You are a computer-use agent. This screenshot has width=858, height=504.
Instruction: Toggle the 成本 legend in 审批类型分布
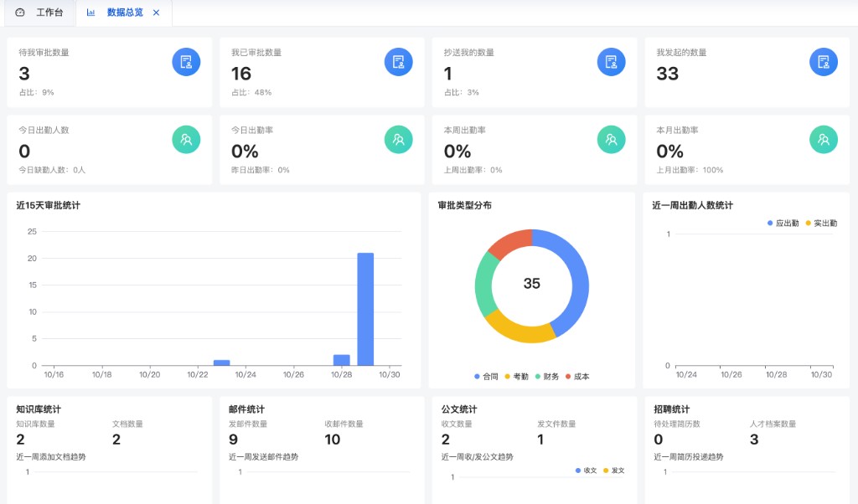click(577, 376)
